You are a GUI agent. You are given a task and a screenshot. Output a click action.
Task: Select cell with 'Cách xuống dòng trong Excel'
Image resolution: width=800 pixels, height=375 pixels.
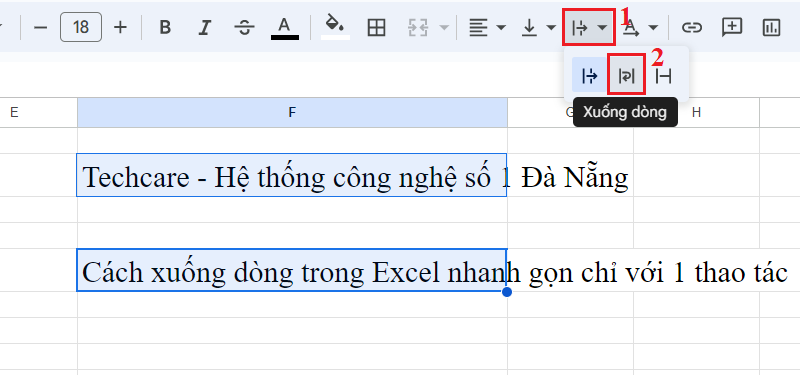(x=292, y=270)
